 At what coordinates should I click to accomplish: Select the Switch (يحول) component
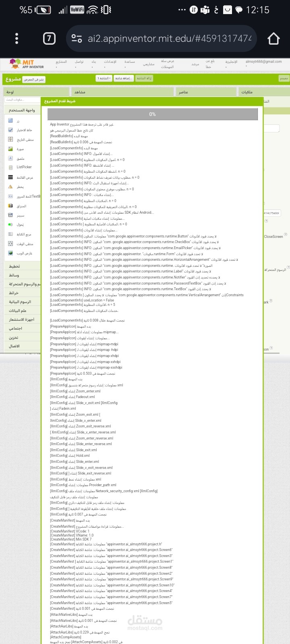(16, 225)
